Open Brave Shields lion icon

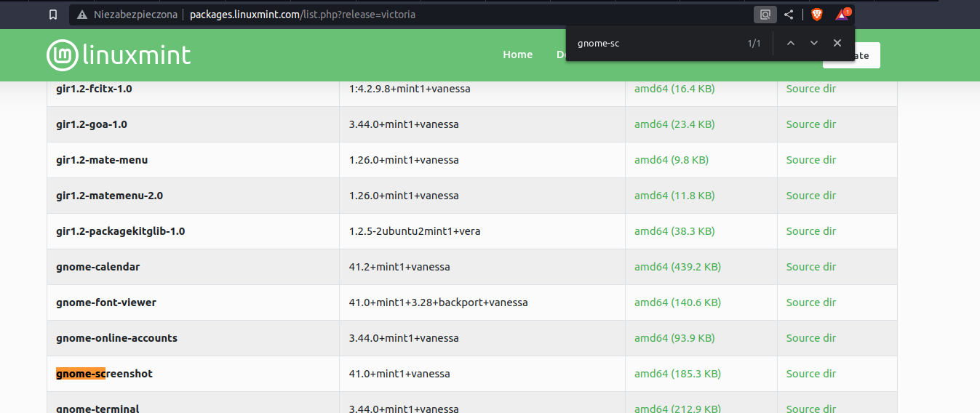click(817, 15)
